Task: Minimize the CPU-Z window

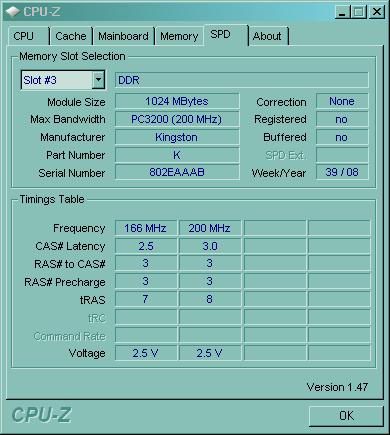Action: pyautogui.click(x=342, y=12)
